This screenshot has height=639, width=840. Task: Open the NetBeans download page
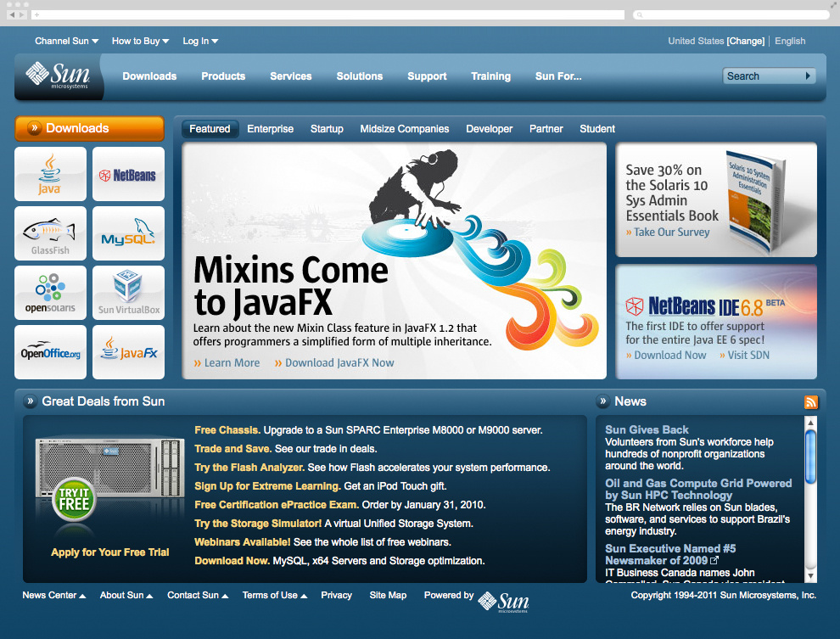click(x=128, y=174)
